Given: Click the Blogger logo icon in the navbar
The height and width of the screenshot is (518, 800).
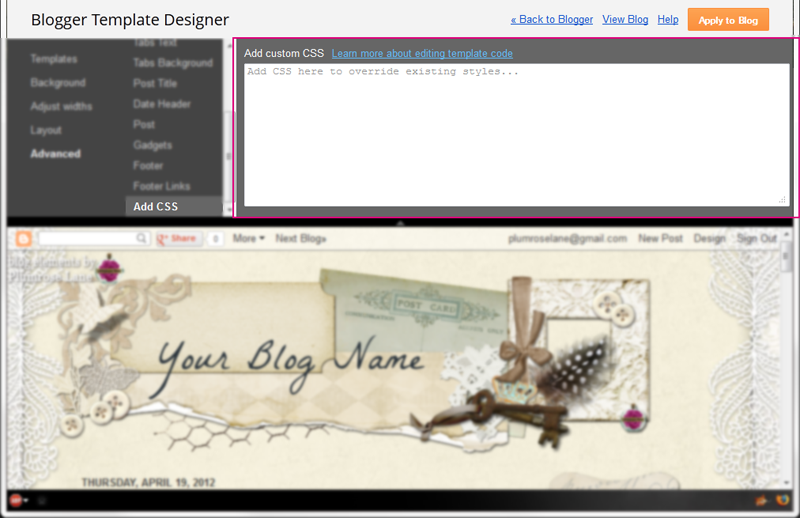Looking at the screenshot, I should click(x=23, y=238).
